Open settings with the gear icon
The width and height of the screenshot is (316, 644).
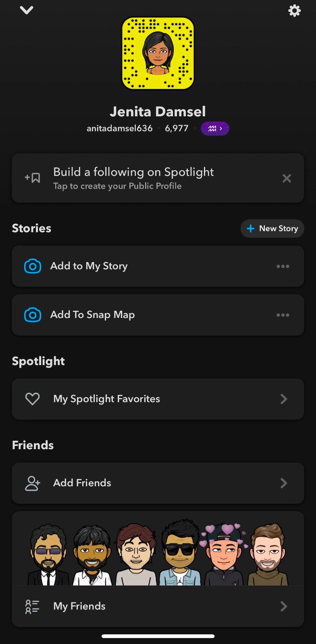295,10
